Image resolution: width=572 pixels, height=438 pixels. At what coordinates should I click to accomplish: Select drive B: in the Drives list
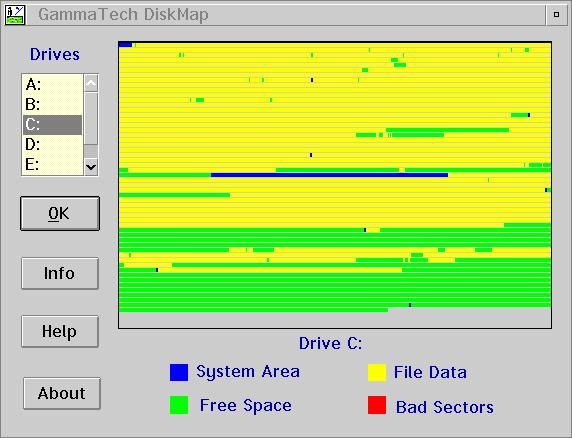coord(53,105)
